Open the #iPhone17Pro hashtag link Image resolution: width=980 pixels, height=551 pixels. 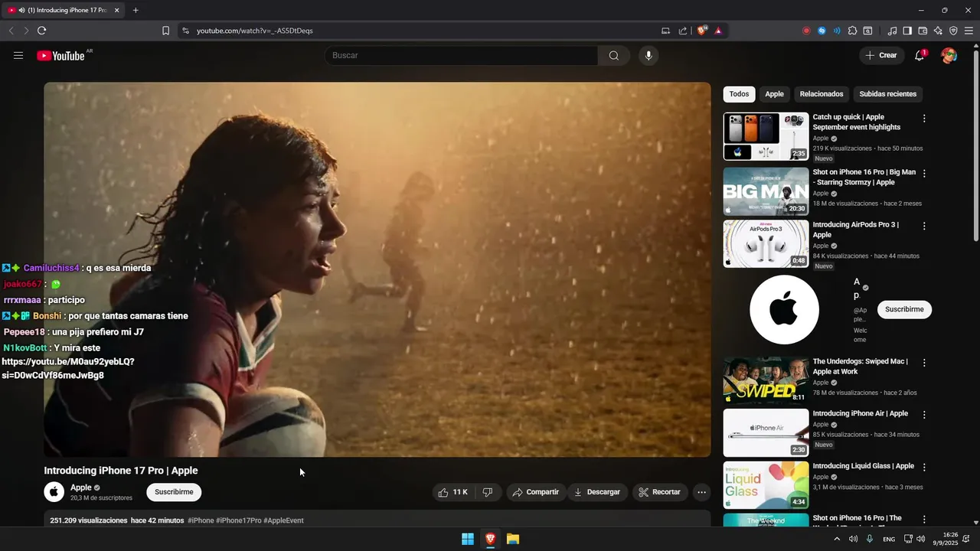pos(239,520)
